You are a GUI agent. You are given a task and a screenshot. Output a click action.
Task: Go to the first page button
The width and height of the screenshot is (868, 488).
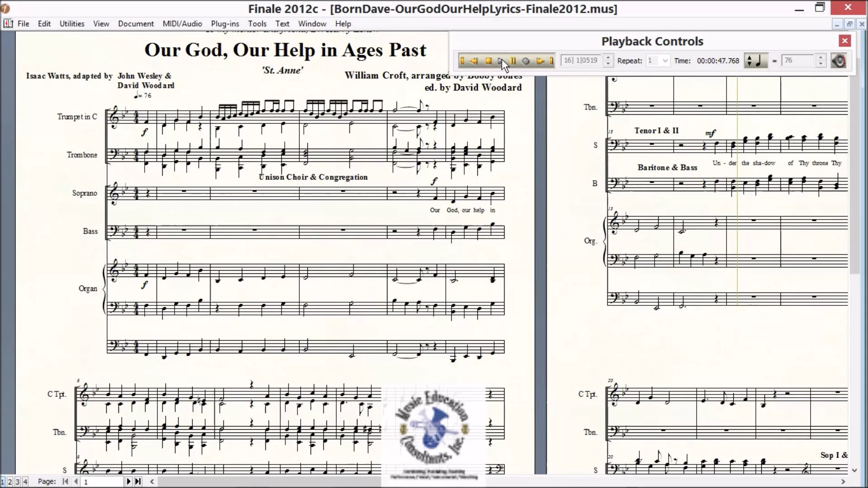(x=66, y=482)
